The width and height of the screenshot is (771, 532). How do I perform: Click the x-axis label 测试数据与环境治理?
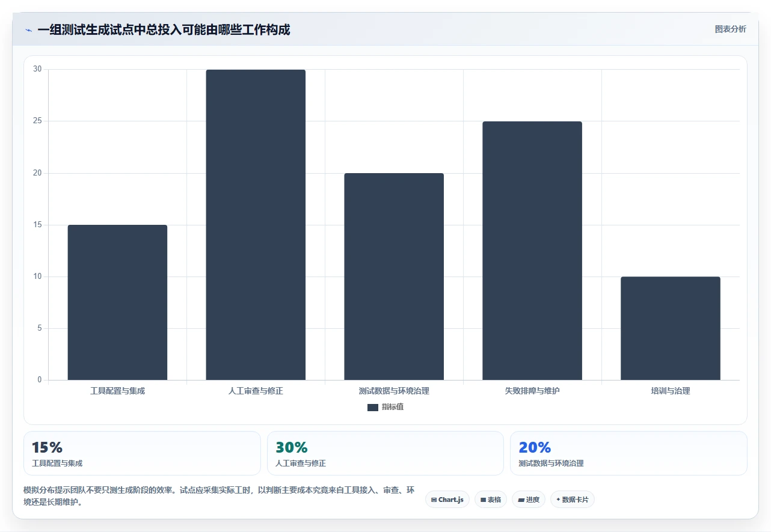394,391
